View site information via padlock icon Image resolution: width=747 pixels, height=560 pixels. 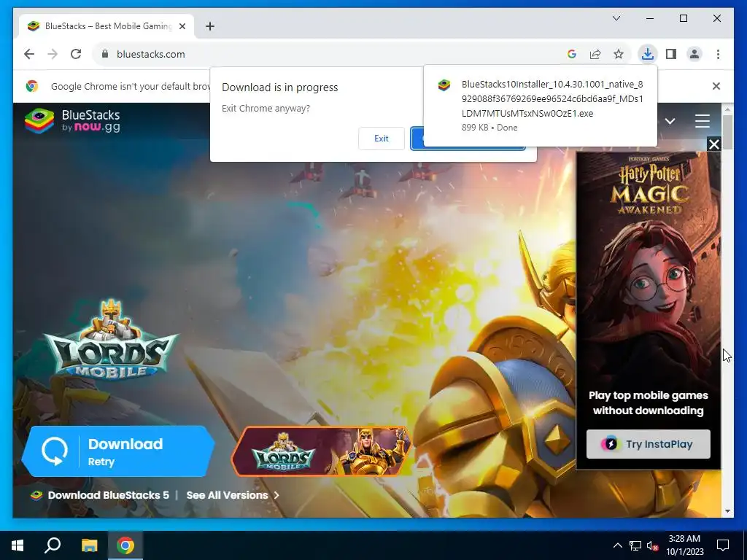coord(105,54)
